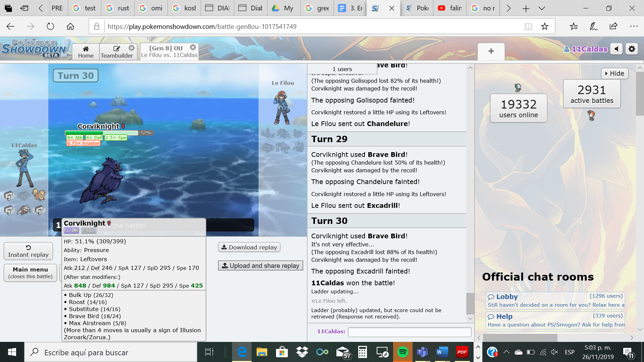Open volume control in system tray
Viewport: 644px width, 362px height.
click(x=554, y=352)
